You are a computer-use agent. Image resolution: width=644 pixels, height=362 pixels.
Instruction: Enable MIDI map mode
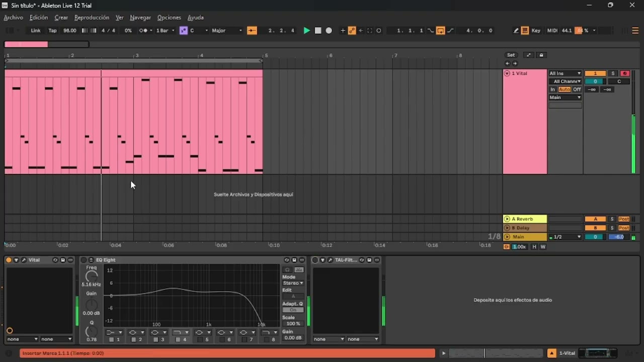tap(552, 31)
